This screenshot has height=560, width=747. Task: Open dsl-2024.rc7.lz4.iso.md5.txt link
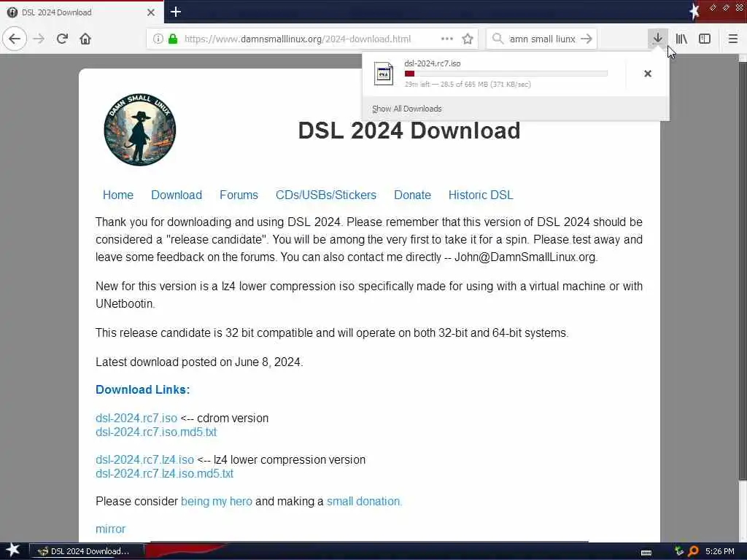[164, 473]
